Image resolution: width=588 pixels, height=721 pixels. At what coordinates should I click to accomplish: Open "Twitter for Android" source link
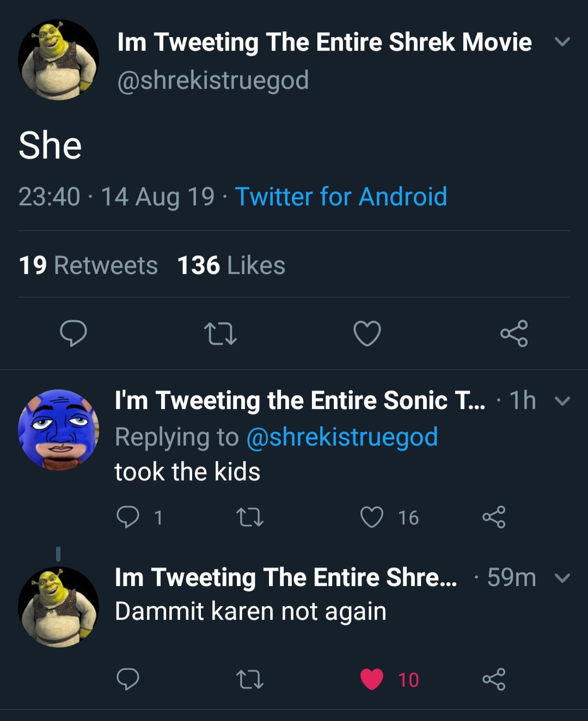(341, 197)
